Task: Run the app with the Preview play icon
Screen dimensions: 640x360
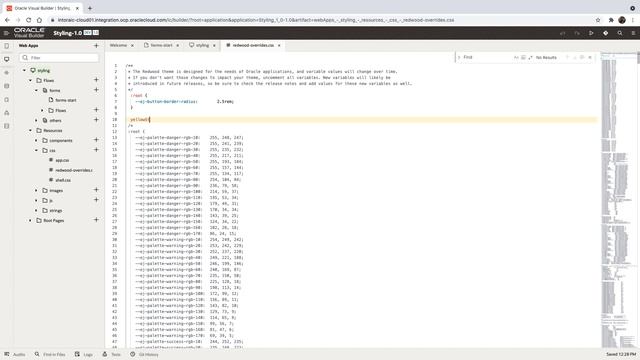Action: [591, 33]
